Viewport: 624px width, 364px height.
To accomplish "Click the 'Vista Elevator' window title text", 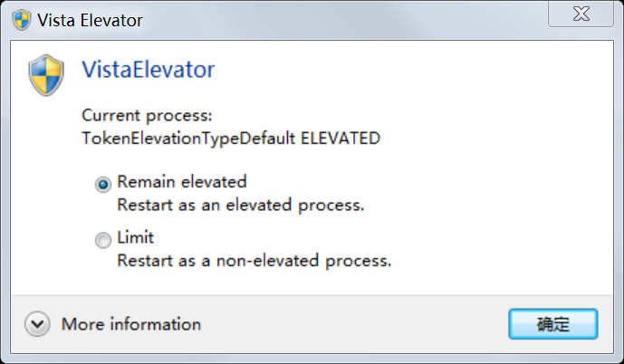I will click(x=90, y=19).
